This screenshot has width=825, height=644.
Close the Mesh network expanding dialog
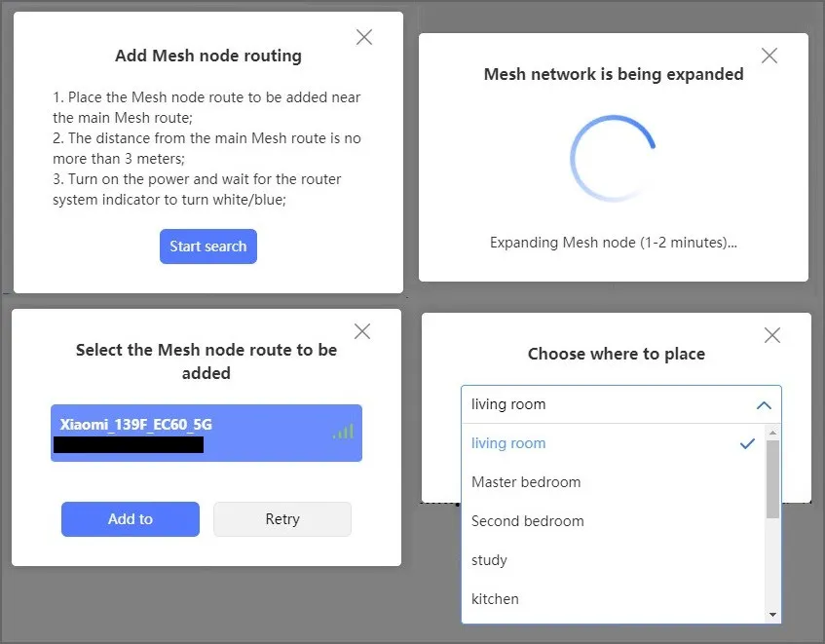[x=769, y=56]
